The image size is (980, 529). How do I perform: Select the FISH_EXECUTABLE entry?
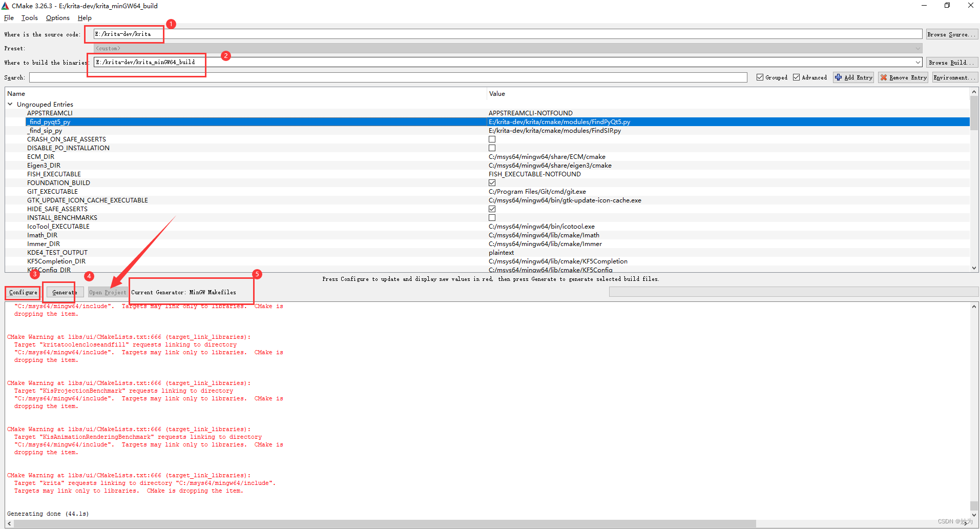pos(54,174)
